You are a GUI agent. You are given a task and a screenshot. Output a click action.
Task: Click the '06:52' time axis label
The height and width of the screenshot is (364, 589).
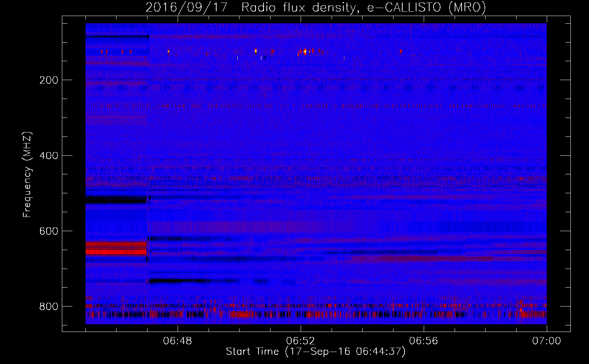(x=301, y=341)
